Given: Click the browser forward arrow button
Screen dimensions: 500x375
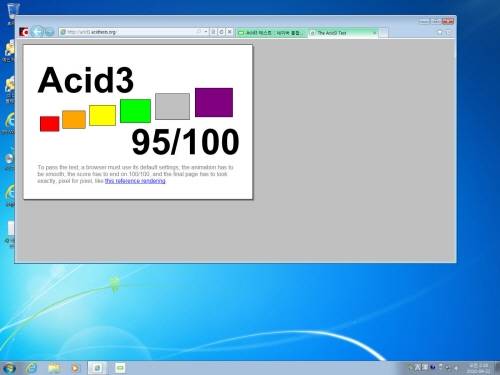Looking at the screenshot, I should pyautogui.click(x=49, y=32).
